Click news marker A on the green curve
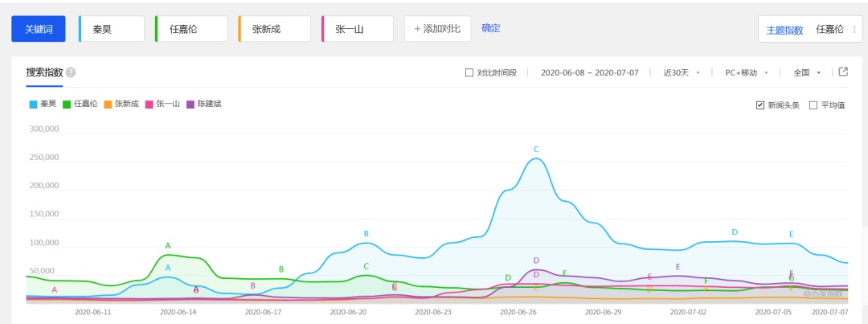This screenshot has width=868, height=324. pos(168,246)
